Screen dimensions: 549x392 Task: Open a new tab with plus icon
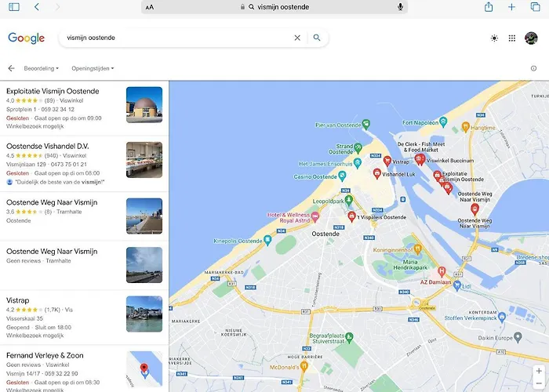pyautogui.click(x=511, y=6)
